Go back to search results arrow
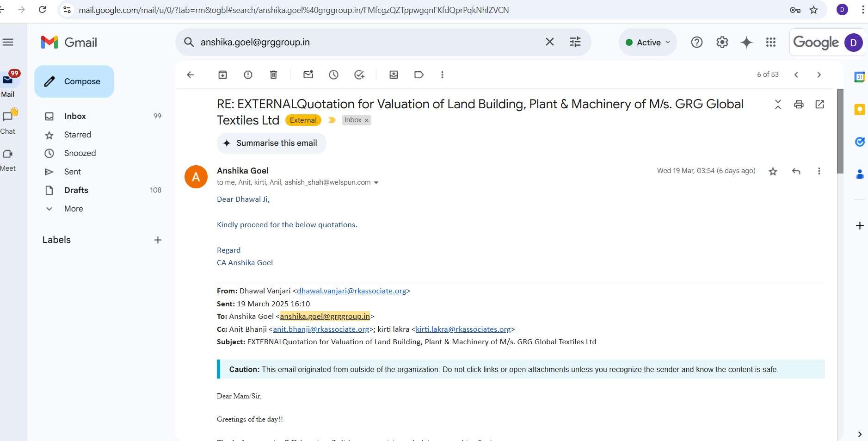The image size is (868, 441). [x=190, y=75]
